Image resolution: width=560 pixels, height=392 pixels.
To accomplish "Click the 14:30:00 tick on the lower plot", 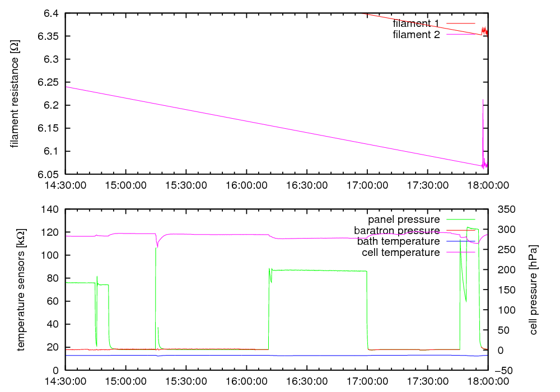I will click(x=66, y=380).
